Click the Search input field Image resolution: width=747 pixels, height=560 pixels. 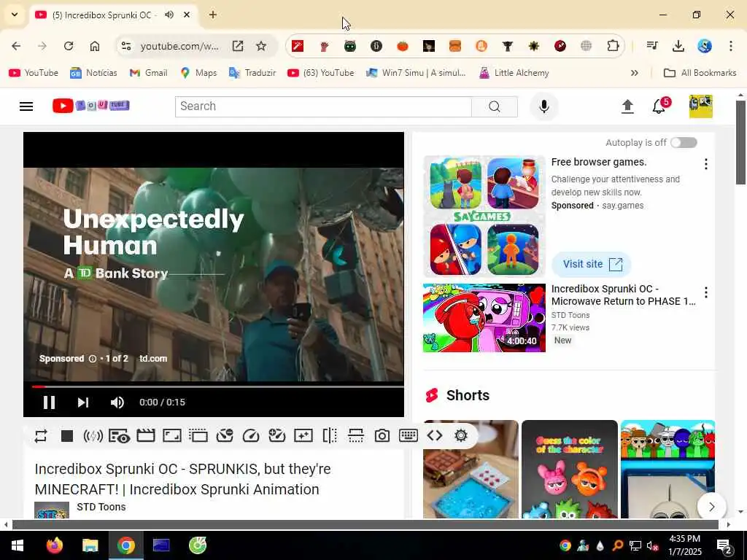[323, 106]
